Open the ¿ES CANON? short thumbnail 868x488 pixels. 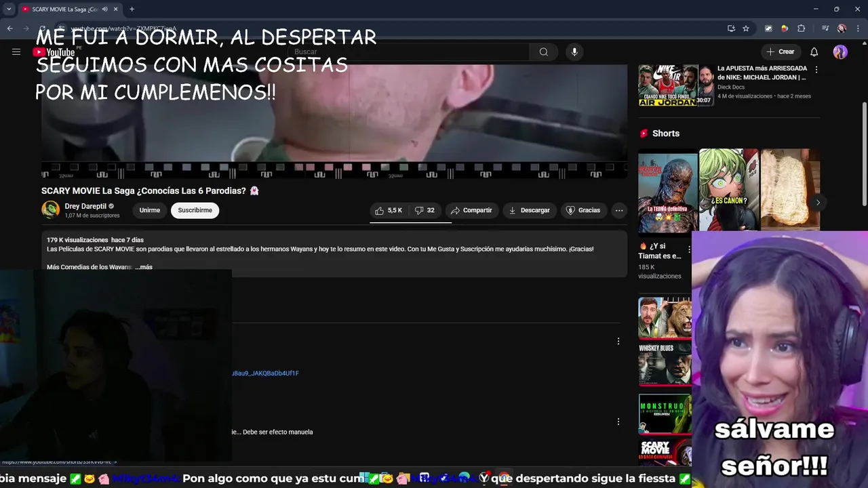tap(729, 190)
